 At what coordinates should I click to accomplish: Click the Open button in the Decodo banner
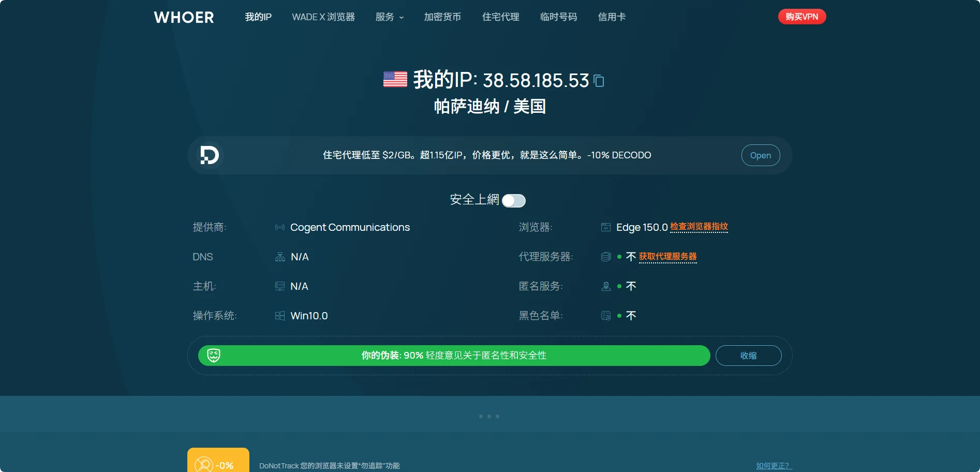pyautogui.click(x=761, y=155)
